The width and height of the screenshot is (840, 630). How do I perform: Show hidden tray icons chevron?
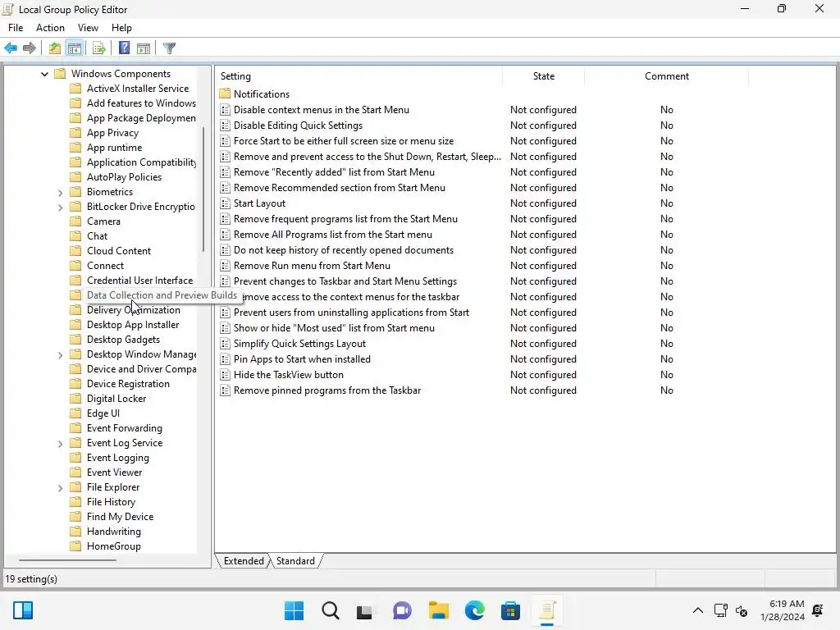tap(697, 610)
